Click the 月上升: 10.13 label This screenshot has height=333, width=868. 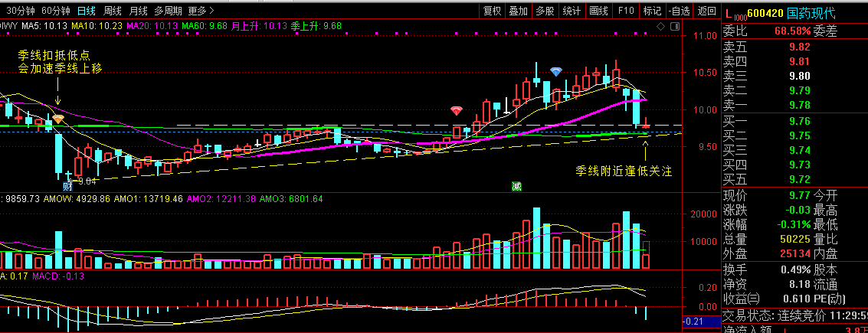click(x=259, y=26)
